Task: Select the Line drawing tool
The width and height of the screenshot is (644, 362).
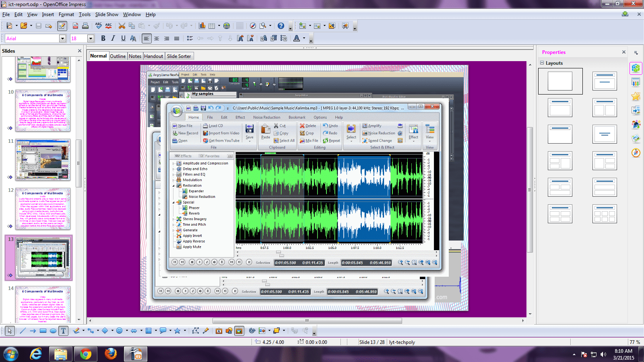Action: coord(23,331)
